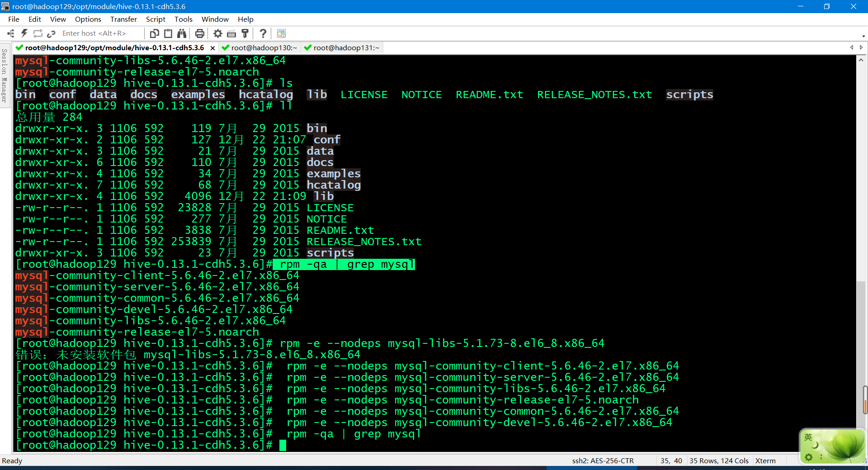868x470 pixels.
Task: Open Session Options gear icon
Action: point(218,33)
